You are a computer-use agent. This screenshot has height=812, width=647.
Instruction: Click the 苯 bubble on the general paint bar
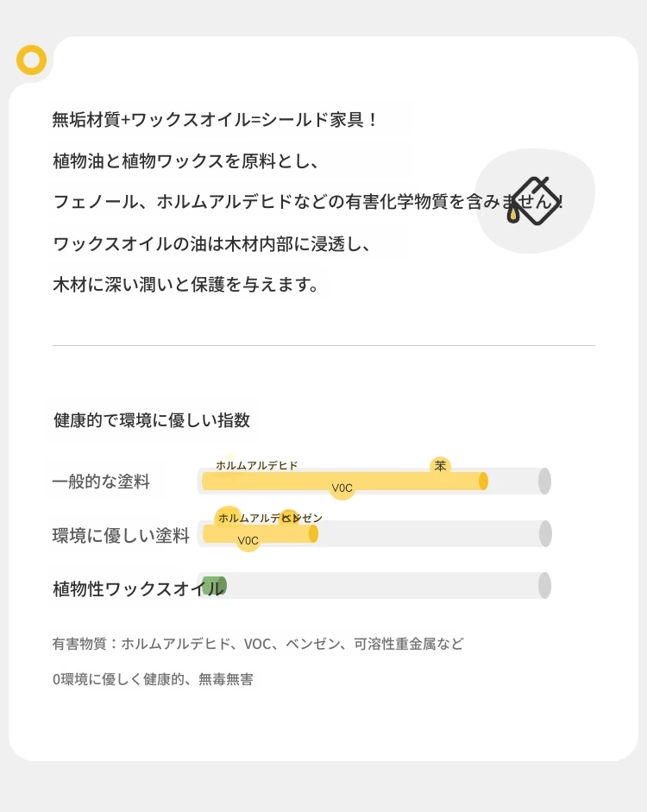click(x=440, y=466)
